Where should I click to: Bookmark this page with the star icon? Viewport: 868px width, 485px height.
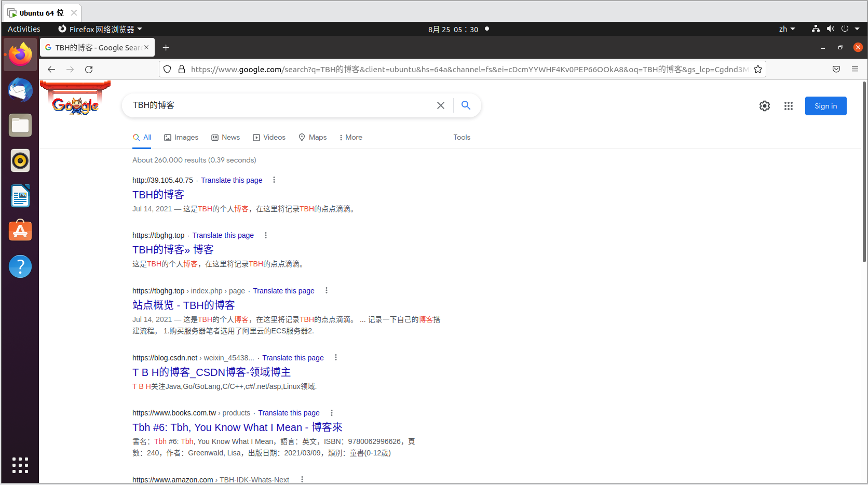[758, 70]
